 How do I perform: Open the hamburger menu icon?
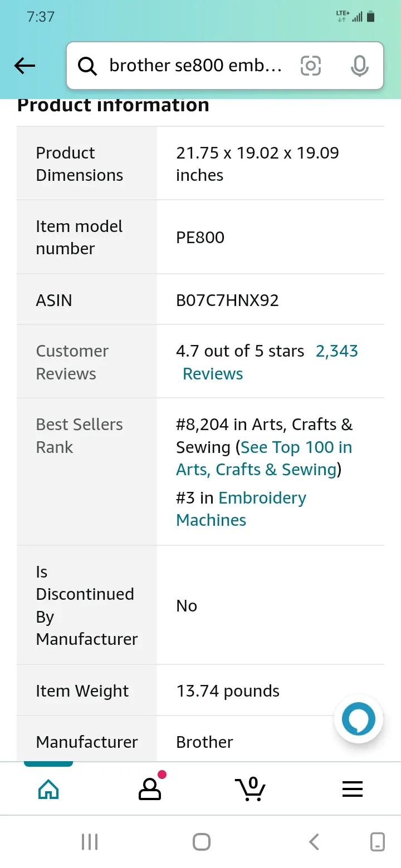(x=353, y=788)
